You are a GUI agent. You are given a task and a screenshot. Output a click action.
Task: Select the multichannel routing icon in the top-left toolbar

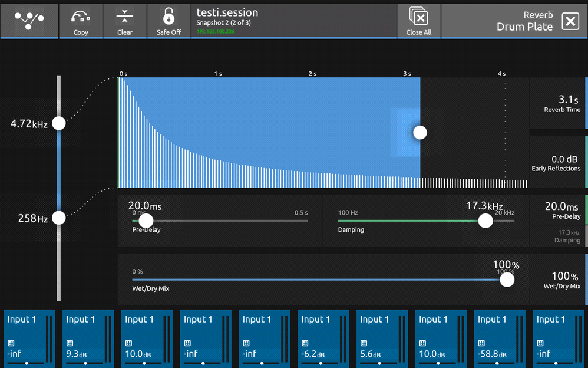tap(29, 19)
